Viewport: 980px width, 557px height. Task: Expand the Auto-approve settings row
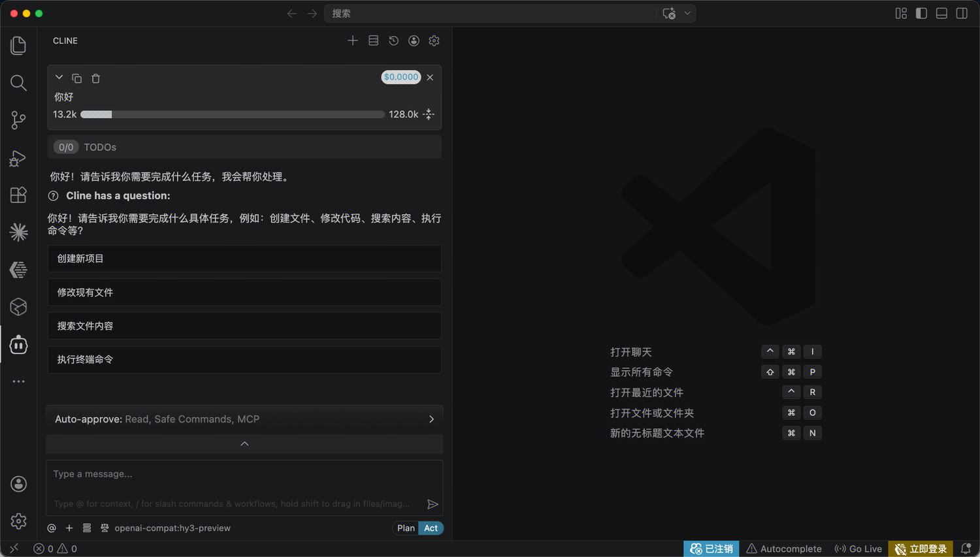pos(244,419)
